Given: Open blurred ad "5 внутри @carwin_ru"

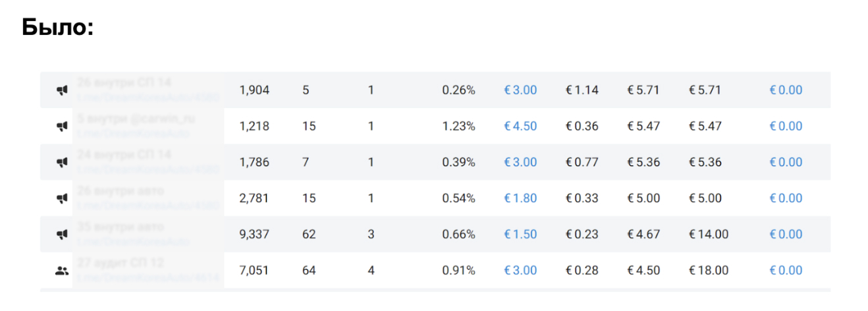Looking at the screenshot, I should pos(136,119).
